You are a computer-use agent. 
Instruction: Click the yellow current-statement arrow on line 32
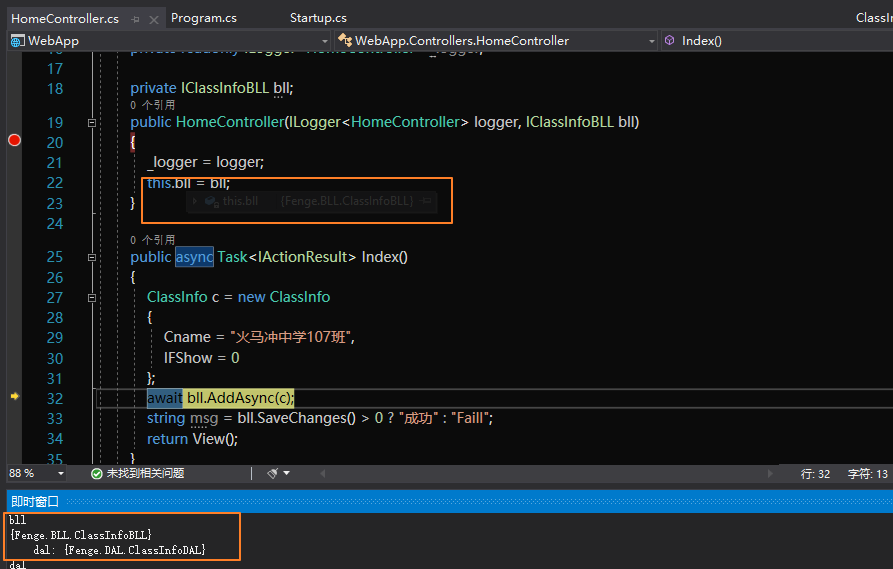(x=14, y=397)
